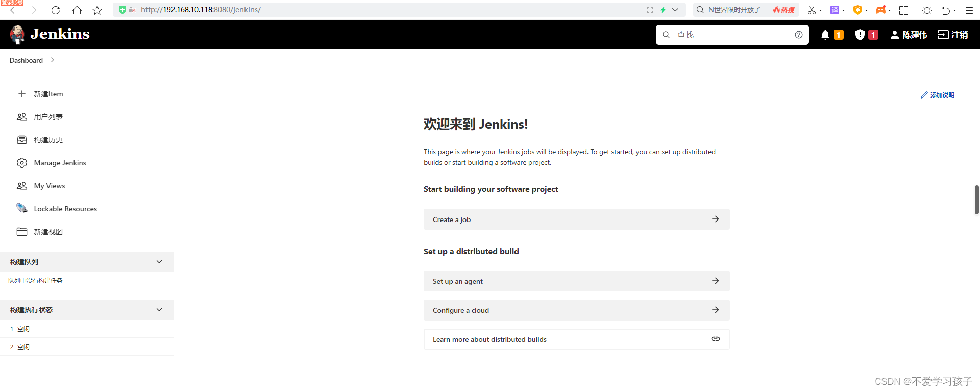Go to browser home page icon
The image size is (980, 391).
(x=77, y=10)
